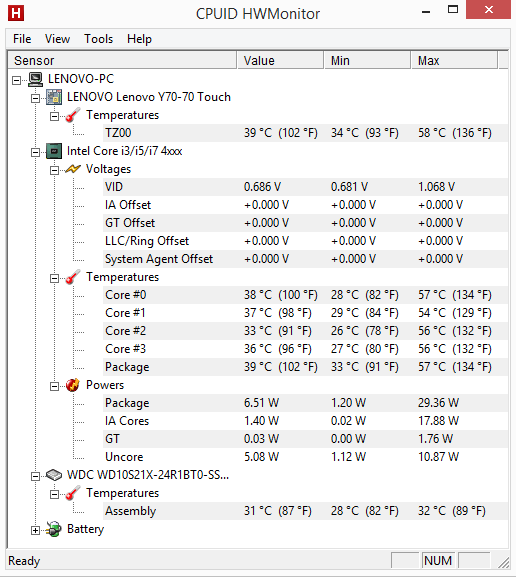Click the Max column header
516x577 pixels.
(454, 60)
